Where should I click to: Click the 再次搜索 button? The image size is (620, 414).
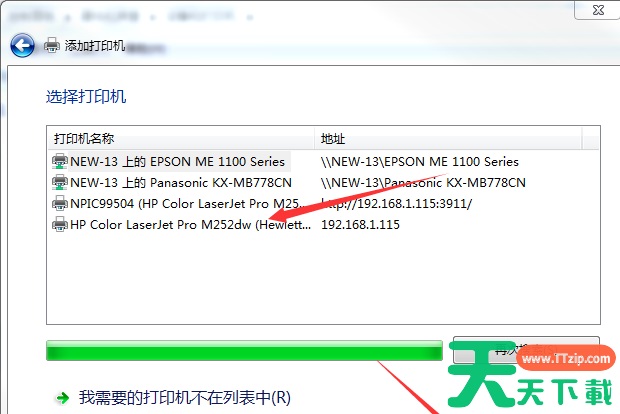pyautogui.click(x=526, y=350)
